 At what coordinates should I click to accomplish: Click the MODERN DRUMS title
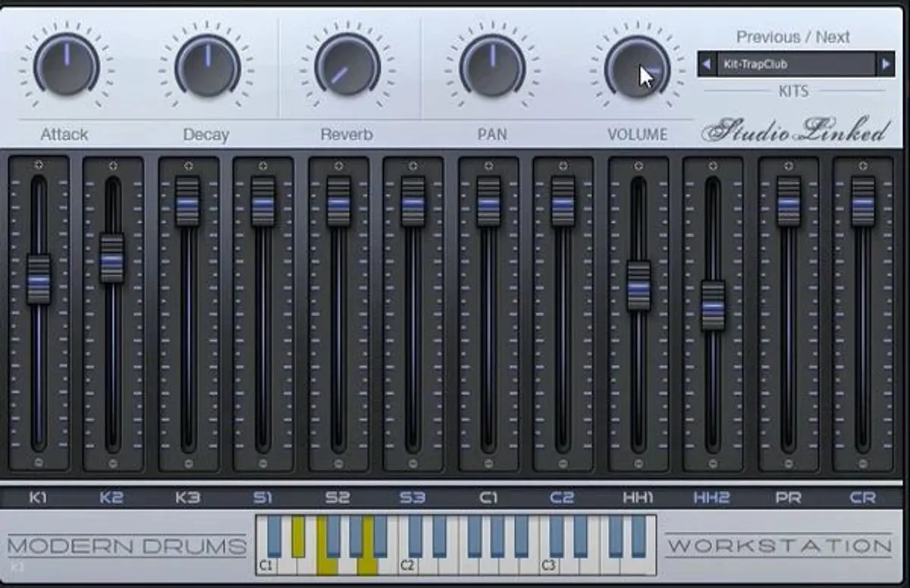coord(129,544)
